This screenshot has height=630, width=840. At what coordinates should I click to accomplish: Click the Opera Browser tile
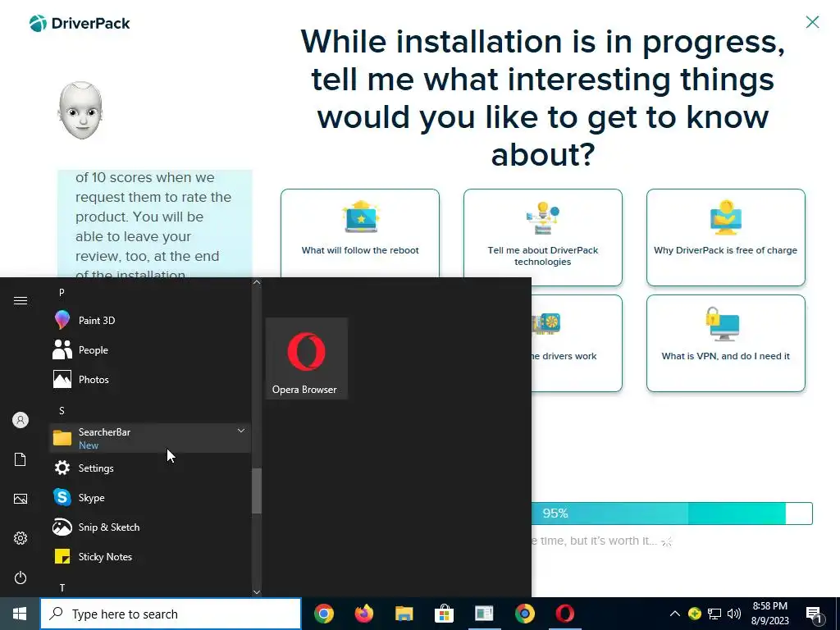(307, 358)
